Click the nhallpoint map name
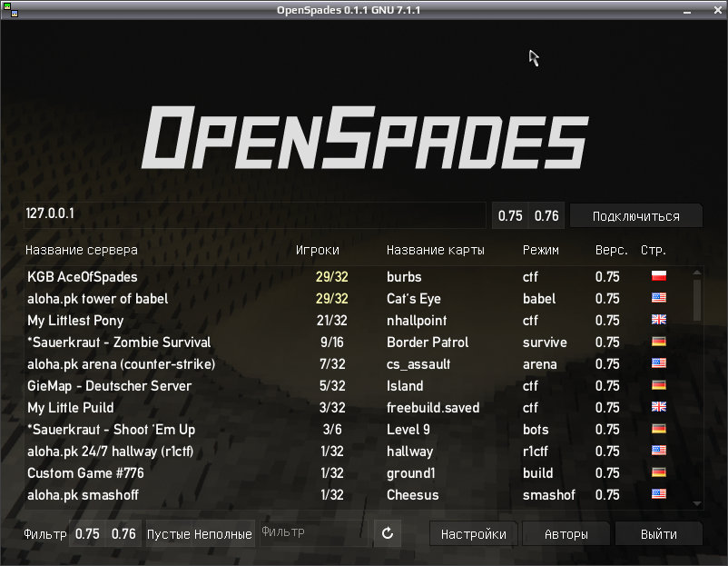The width and height of the screenshot is (728, 566). (417, 321)
